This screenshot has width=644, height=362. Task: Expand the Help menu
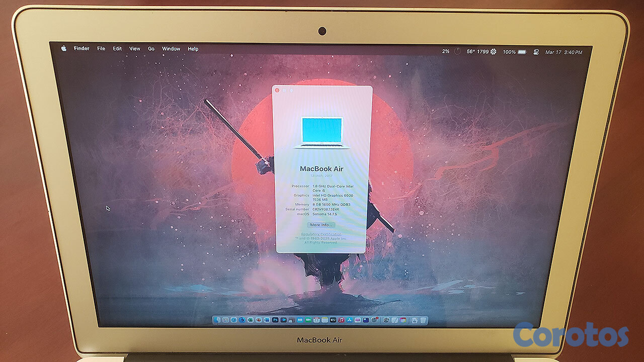click(x=193, y=49)
